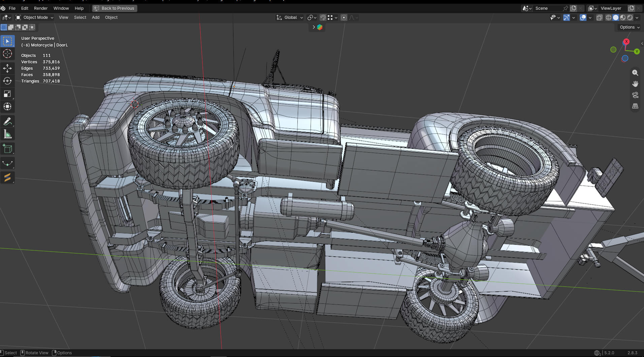Open Global transform orientation dropdown
The height and width of the screenshot is (357, 644).
290,18
